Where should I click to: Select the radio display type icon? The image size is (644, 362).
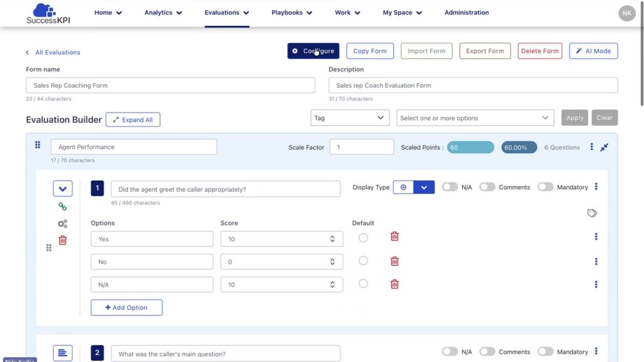[x=403, y=187]
